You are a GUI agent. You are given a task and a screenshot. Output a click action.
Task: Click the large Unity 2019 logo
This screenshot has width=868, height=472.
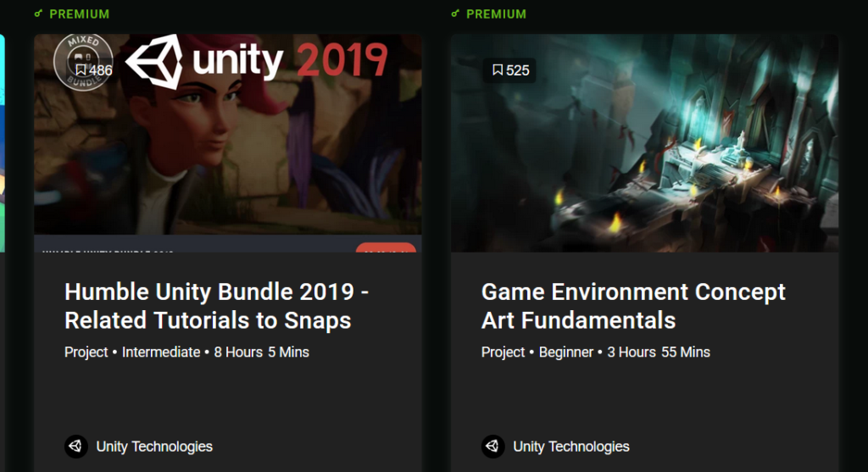257,61
